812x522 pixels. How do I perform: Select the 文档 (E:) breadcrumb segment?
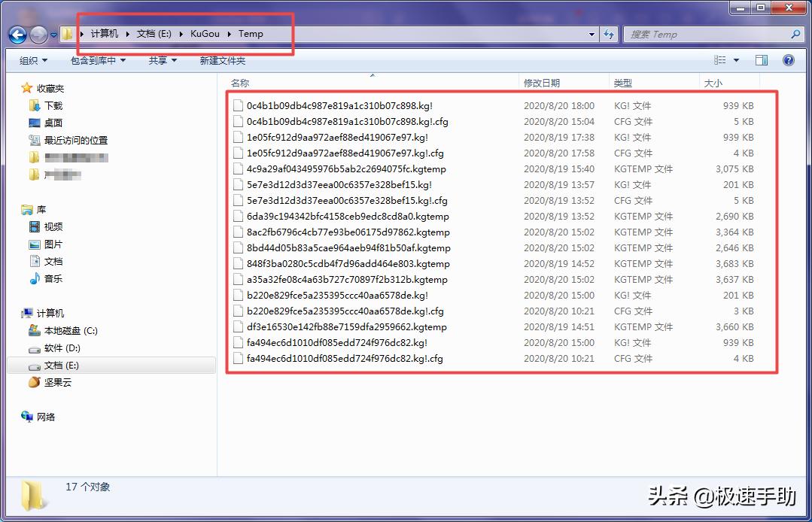154,34
